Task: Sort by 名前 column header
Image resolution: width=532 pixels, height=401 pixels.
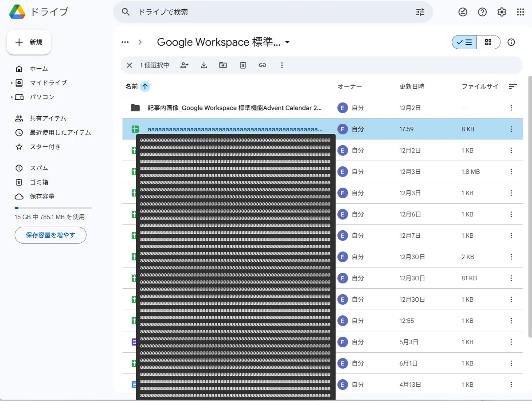Action: 132,86
